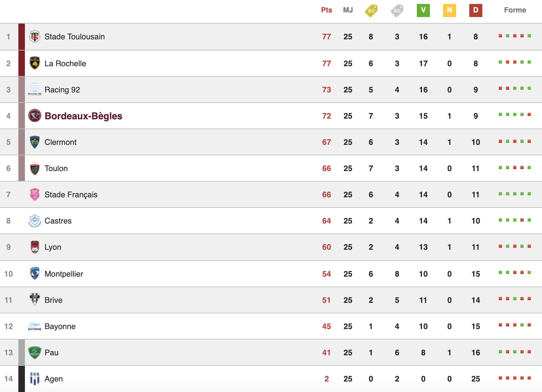This screenshot has width=542, height=392.
Task: Click Castres' form indicator squares
Action: [x=514, y=220]
